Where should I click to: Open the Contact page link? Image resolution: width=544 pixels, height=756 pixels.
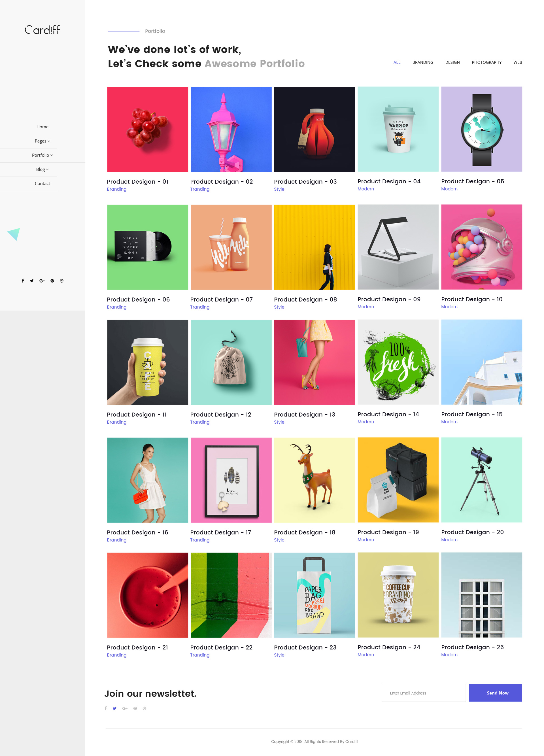click(x=42, y=183)
